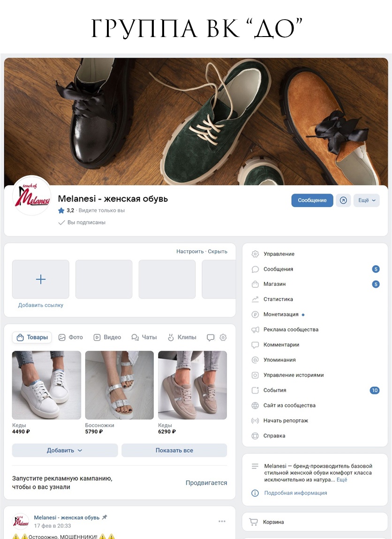Click the Скрыть link
Image resolution: width=392 pixels, height=539 pixels.
(x=217, y=251)
